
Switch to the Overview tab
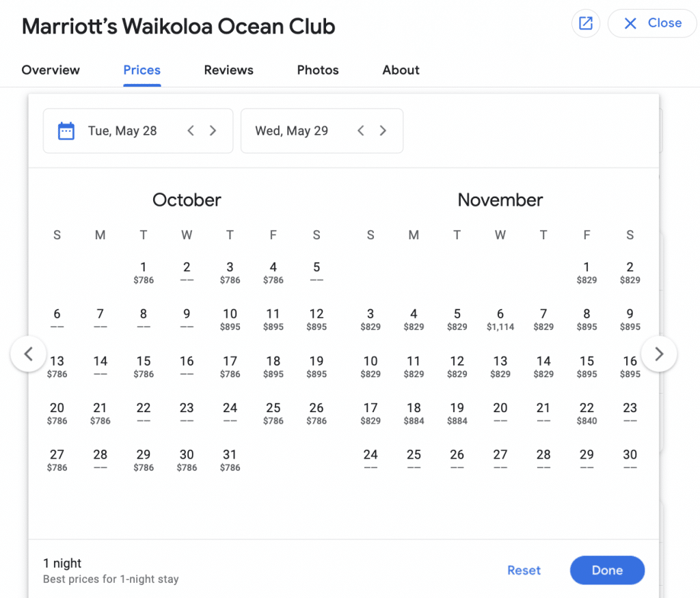point(51,70)
